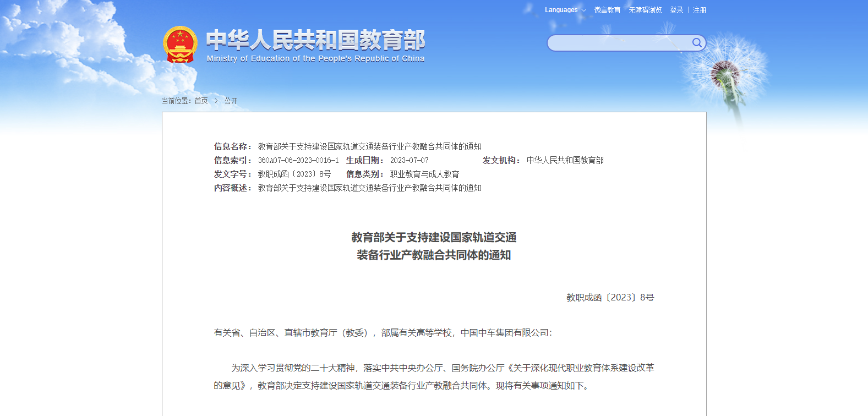Click the 信息名称 title value text
The width and height of the screenshot is (868, 416).
369,146
